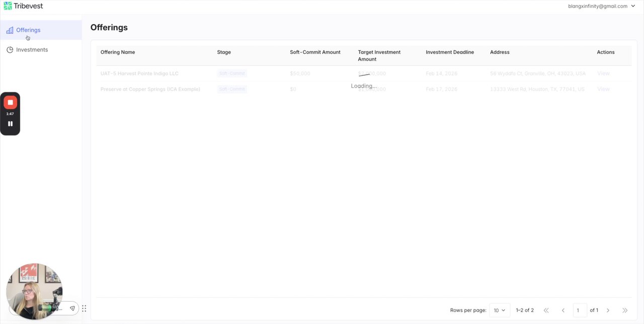Screen dimensions: 644x324
Task: Go to the first page
Action: pos(546,310)
